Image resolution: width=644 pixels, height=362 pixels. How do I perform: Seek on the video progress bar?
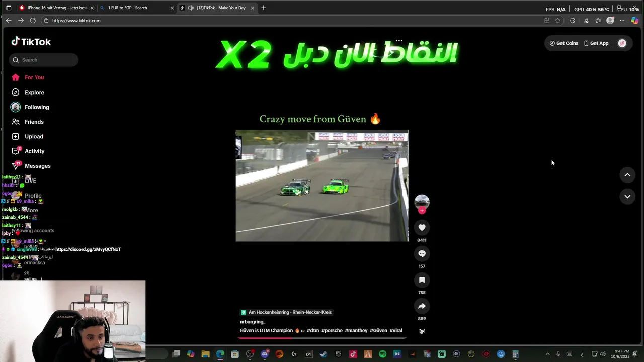click(x=322, y=338)
